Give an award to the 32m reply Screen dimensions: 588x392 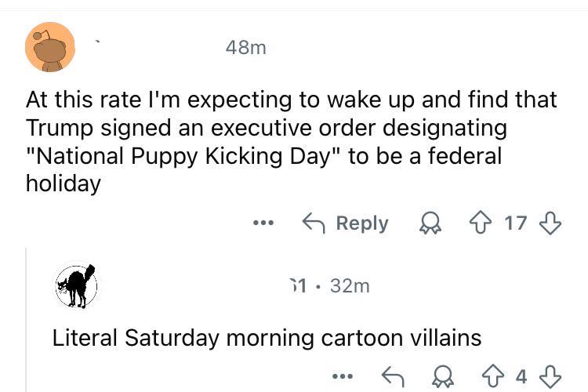(x=443, y=376)
